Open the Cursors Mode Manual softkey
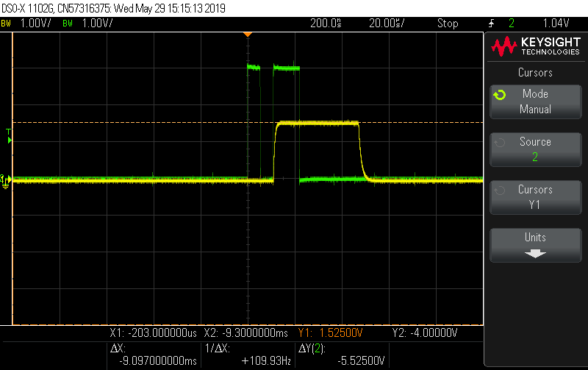 click(536, 102)
